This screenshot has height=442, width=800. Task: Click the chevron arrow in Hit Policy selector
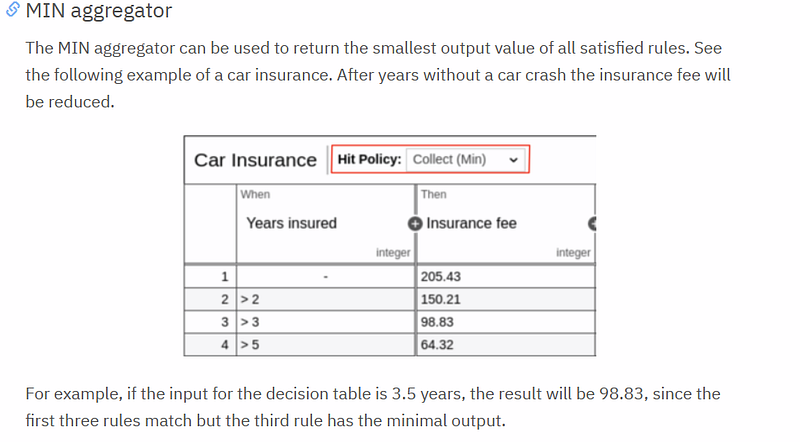(513, 160)
